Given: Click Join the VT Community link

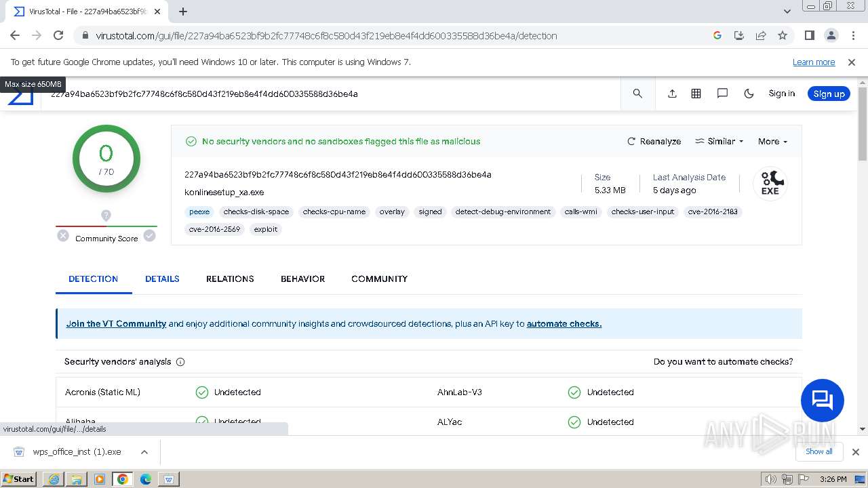Looking at the screenshot, I should coord(116,323).
